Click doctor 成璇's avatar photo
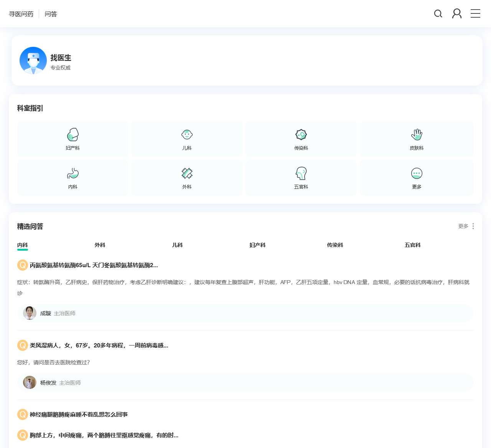 [x=30, y=313]
